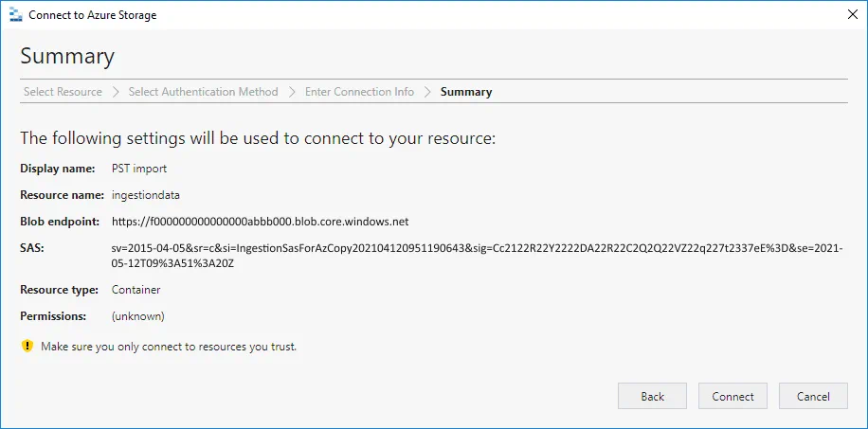
Task: Click the 'Container' resource type value
Action: (x=136, y=290)
